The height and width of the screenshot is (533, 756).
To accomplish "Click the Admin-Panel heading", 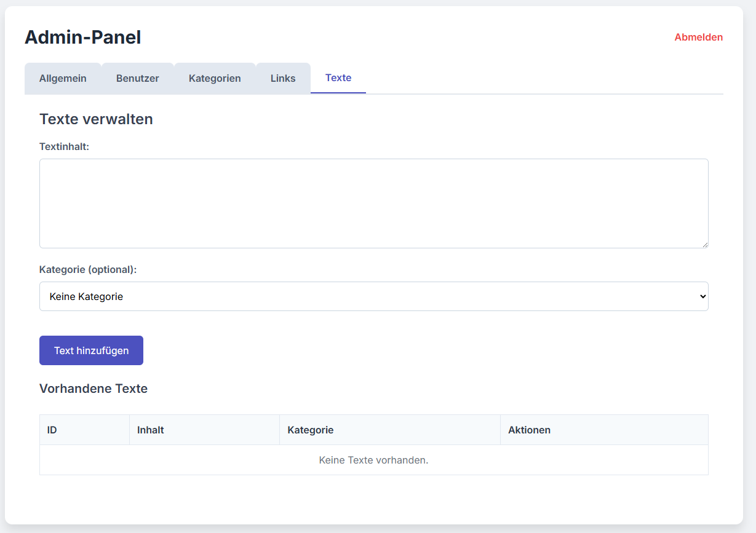I will (x=82, y=37).
